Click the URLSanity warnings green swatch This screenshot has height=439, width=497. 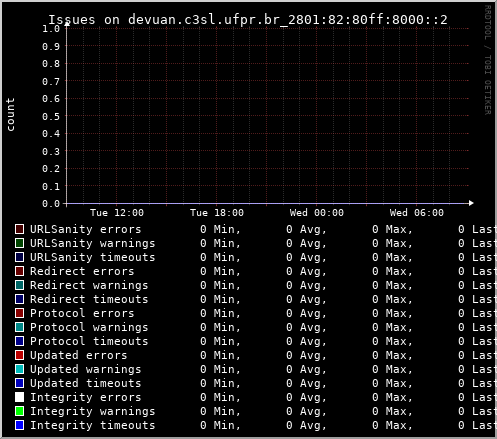[x=19, y=243]
